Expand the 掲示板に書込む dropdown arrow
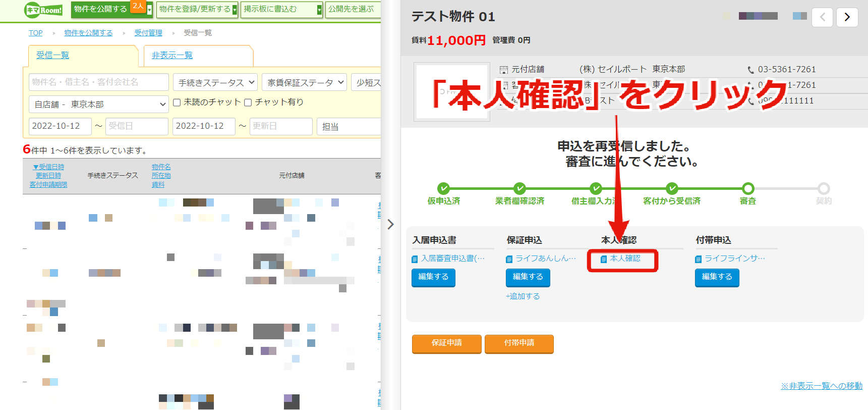The height and width of the screenshot is (410, 868). [x=319, y=10]
